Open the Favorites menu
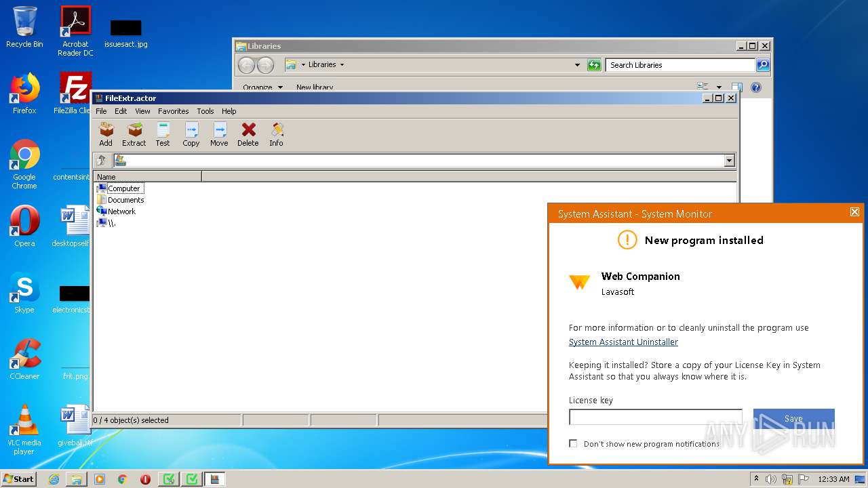Screen dimensions: 868x488 [x=174, y=111]
